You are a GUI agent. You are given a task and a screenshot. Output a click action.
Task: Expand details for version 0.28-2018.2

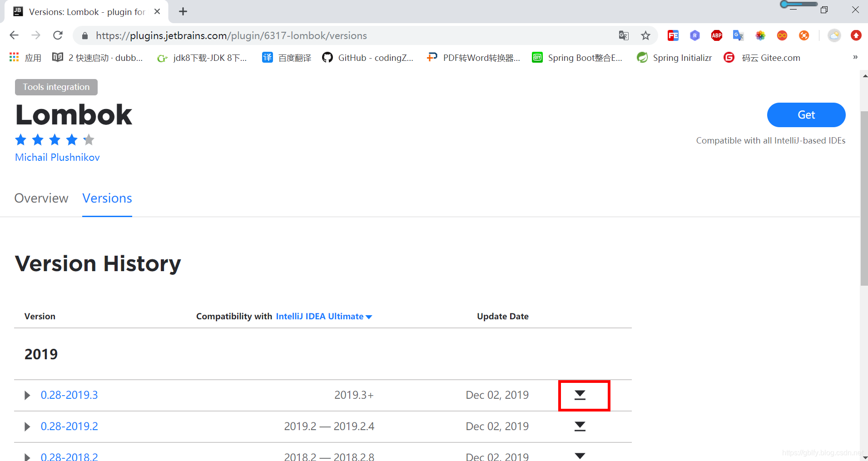pyautogui.click(x=27, y=457)
